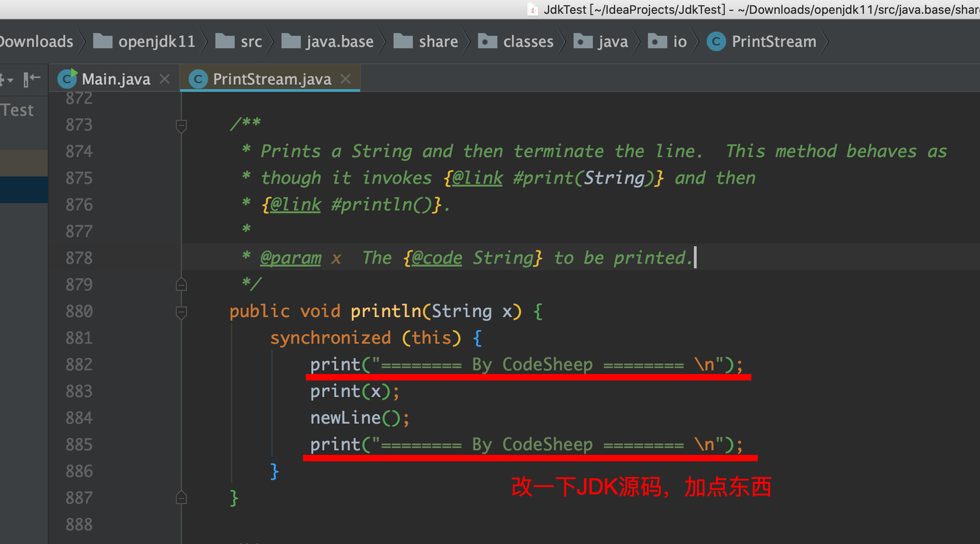The width and height of the screenshot is (980, 544).
Task: Close the PrintStream.java tab
Action: pyautogui.click(x=345, y=79)
